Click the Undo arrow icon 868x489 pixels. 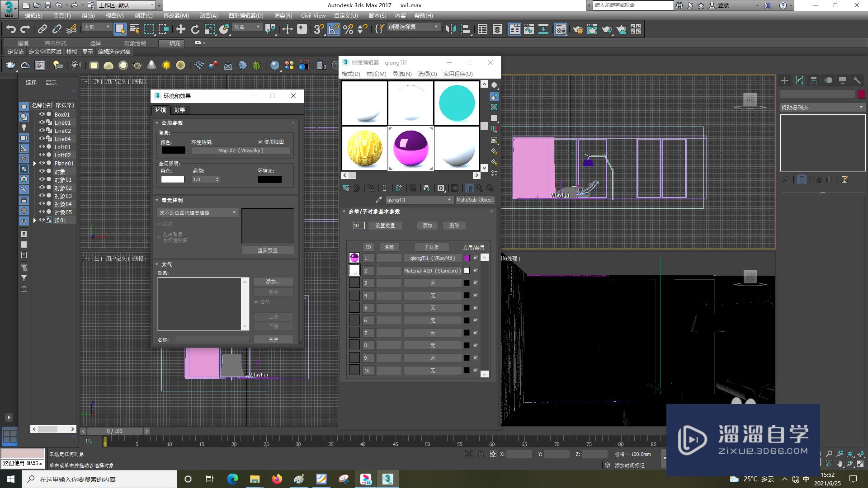11,29
